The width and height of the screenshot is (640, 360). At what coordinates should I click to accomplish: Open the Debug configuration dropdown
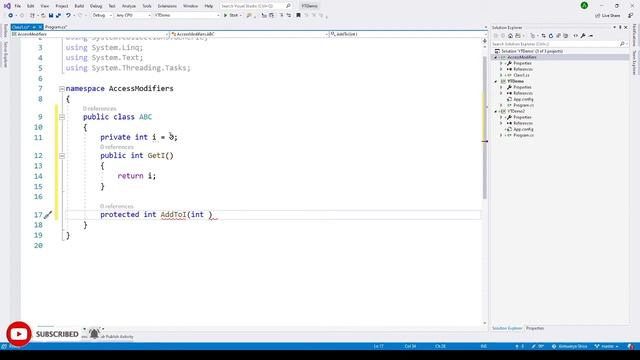102,15
